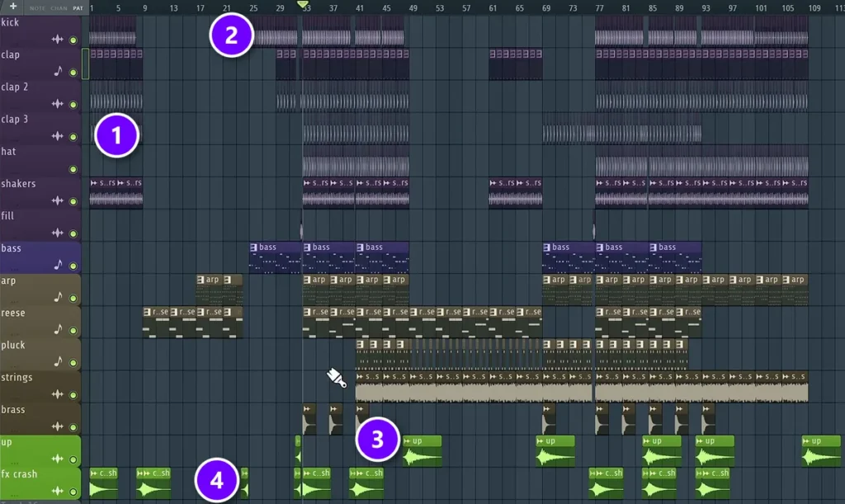Screen dimensions: 845x504
Task: Toggle the fx crash track mute light
Action: tap(73, 492)
